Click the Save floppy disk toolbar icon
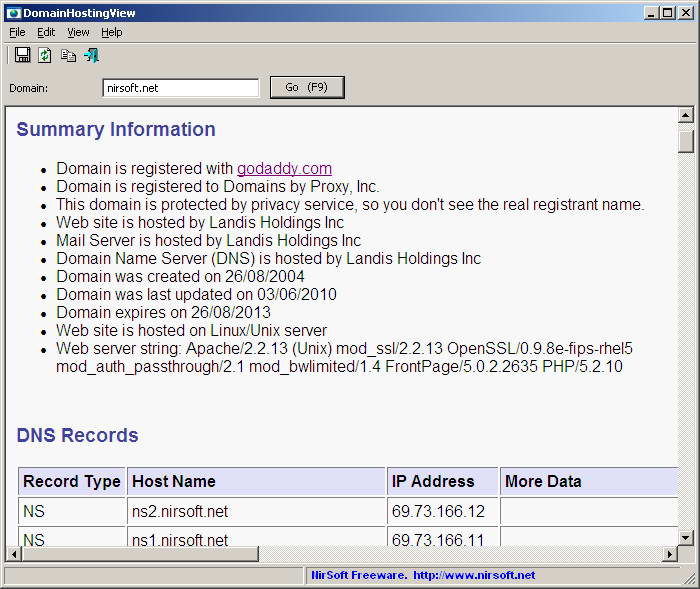 tap(22, 55)
